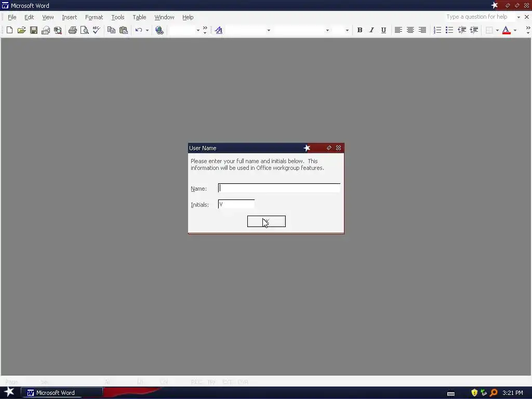Viewport: 532px width, 399px height.
Task: Insert a hyperlink with the globe icon
Action: click(x=159, y=30)
